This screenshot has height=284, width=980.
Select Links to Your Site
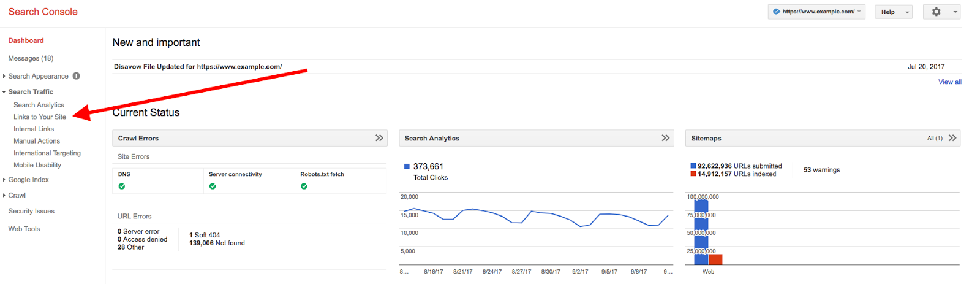[x=40, y=117]
